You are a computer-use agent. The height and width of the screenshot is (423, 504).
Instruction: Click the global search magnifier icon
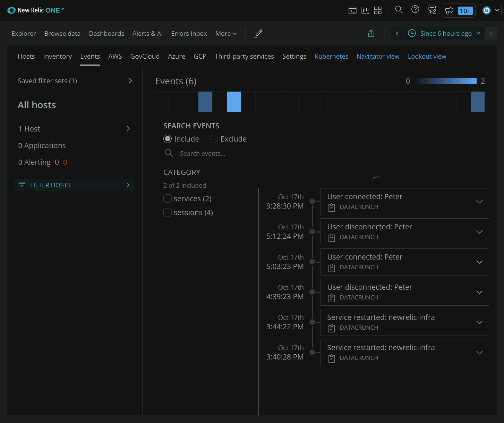[x=399, y=10]
